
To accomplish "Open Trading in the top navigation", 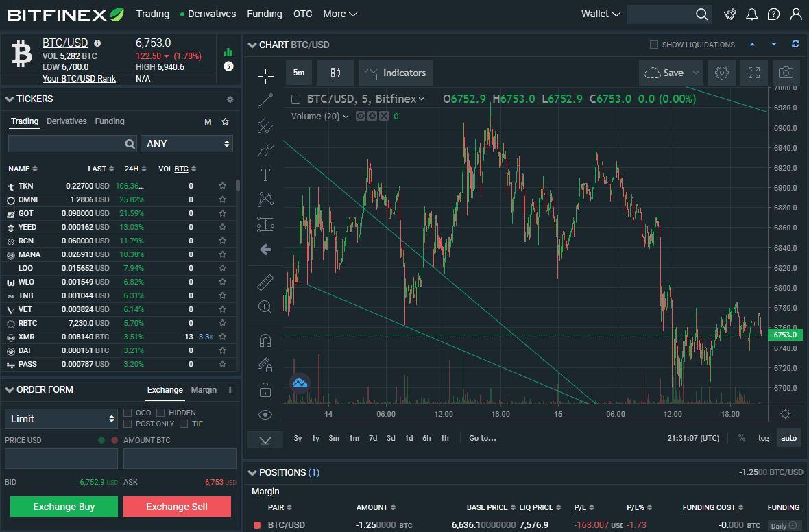I will (153, 14).
